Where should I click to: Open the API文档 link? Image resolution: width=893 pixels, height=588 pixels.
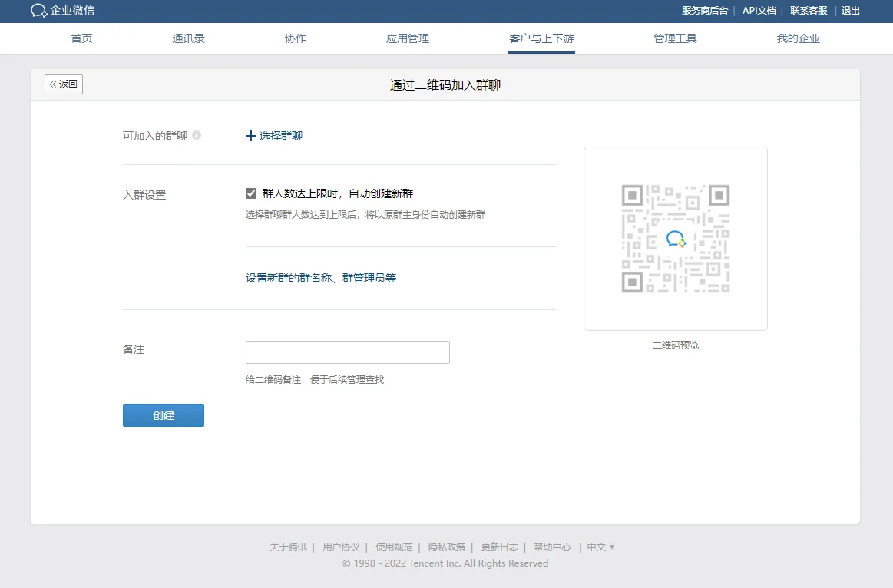pos(759,11)
